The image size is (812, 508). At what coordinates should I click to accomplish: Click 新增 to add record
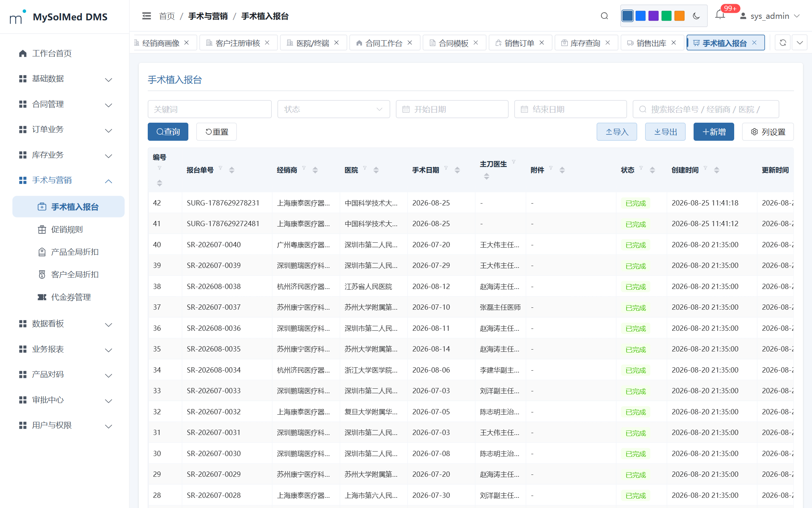point(714,132)
